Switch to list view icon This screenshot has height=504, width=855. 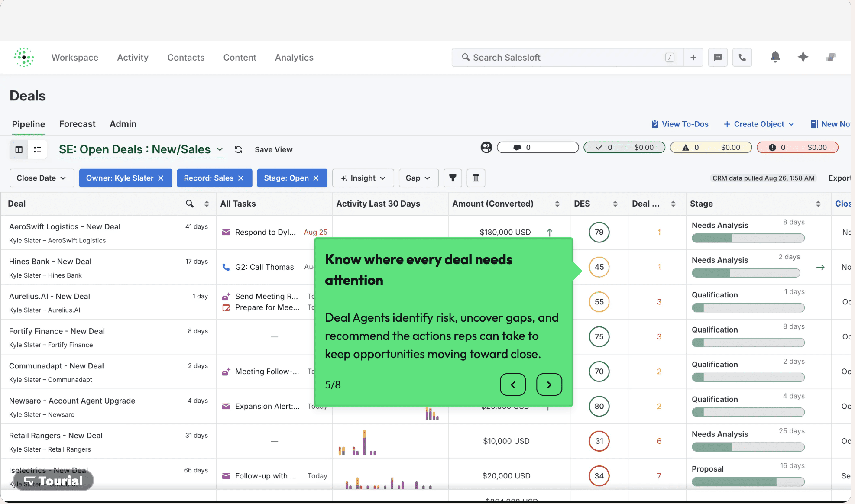[38, 149]
